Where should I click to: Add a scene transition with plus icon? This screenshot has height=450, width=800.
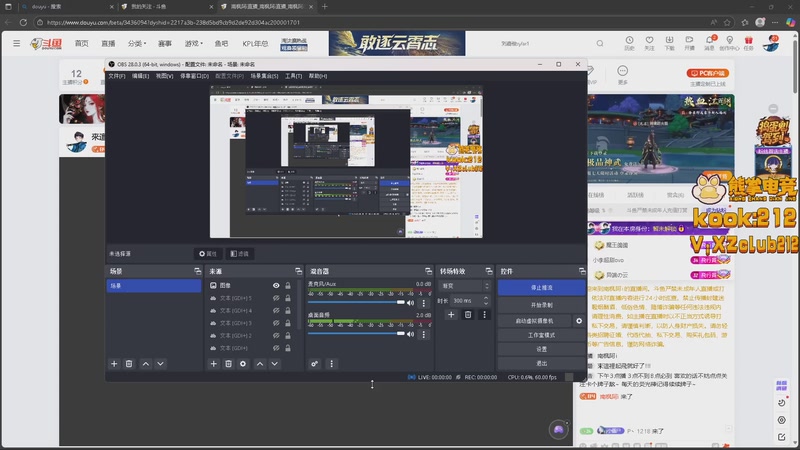[x=451, y=315]
